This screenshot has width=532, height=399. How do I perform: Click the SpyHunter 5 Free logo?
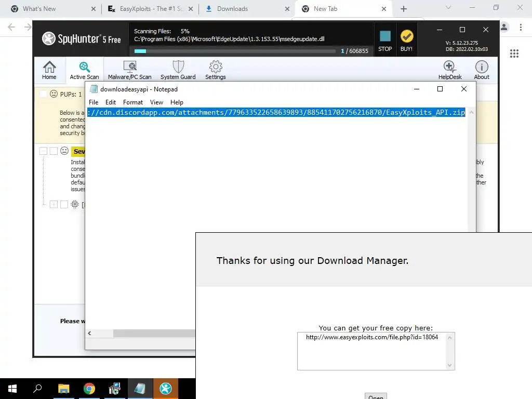(x=82, y=38)
